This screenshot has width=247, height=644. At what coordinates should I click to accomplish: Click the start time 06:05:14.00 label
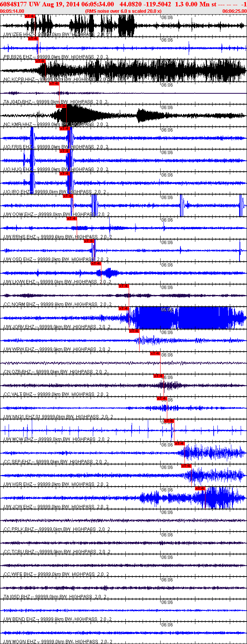[x=12, y=11]
